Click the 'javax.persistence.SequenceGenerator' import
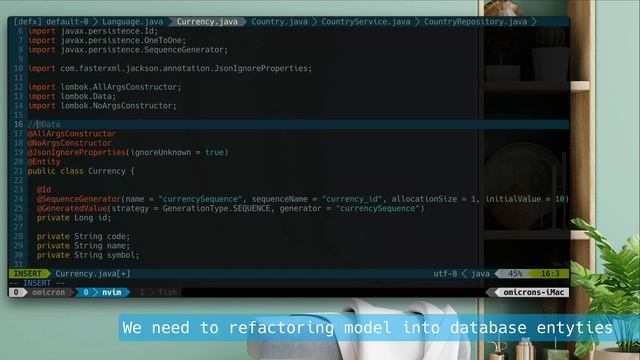Screen dimensions: 640x360 click(x=128, y=50)
